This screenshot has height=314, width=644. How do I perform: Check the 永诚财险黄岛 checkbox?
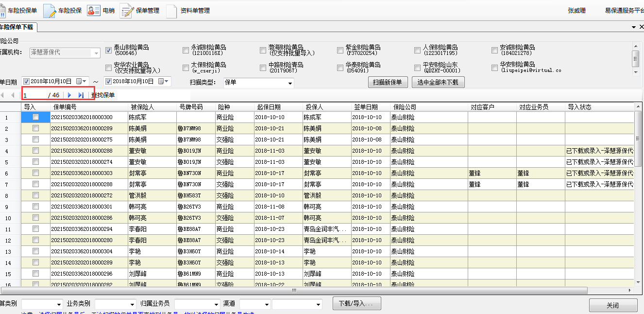pos(186,50)
